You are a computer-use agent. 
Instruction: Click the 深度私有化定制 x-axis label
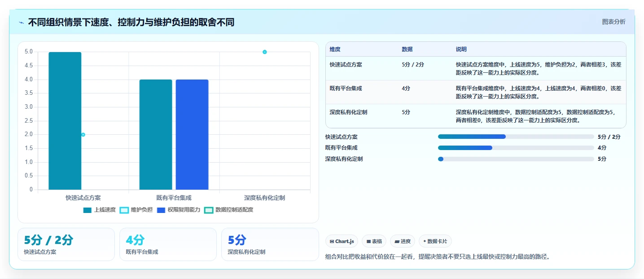pyautogui.click(x=265, y=198)
